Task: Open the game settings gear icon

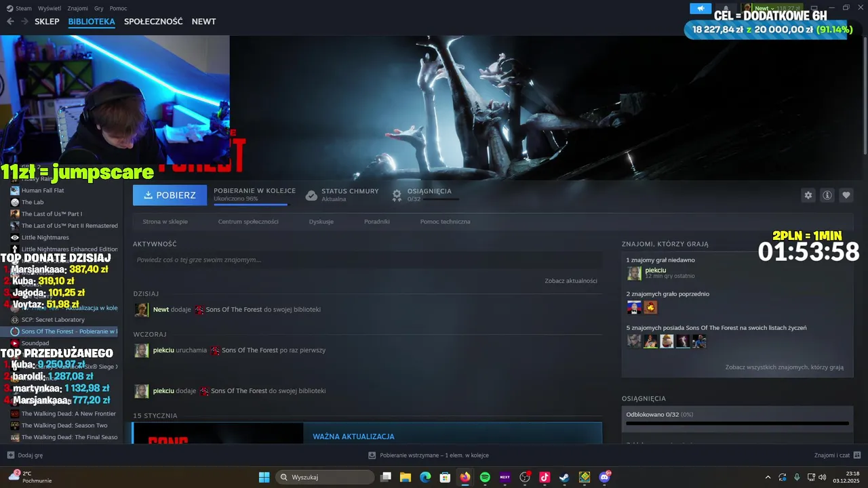Action: (808, 195)
